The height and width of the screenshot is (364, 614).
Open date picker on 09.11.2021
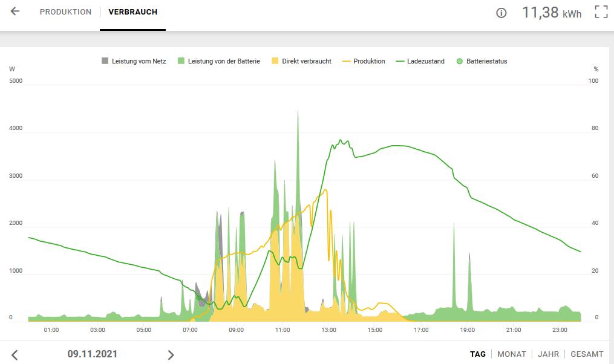click(93, 354)
